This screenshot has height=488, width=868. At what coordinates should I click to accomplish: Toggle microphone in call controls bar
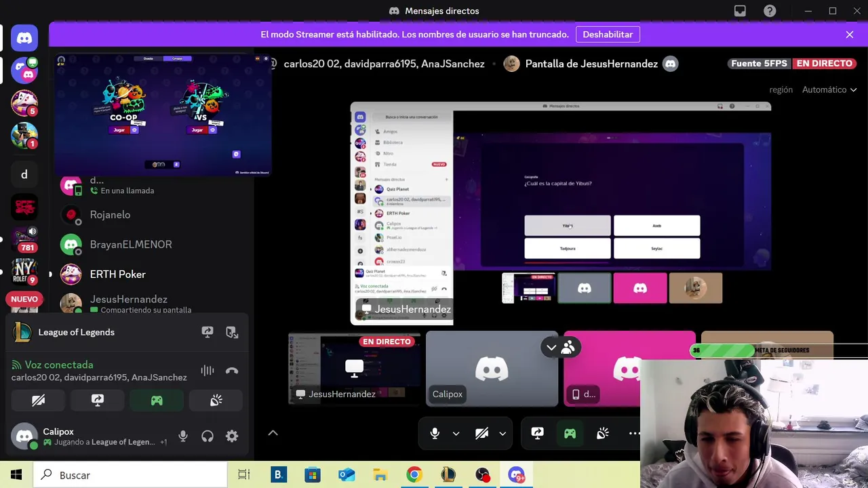click(x=435, y=433)
